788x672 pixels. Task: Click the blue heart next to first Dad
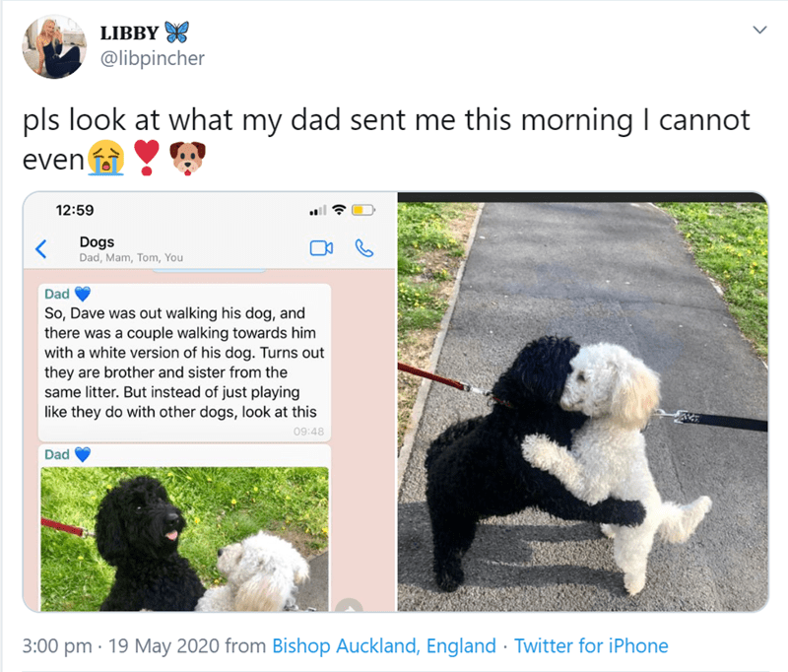click(83, 294)
